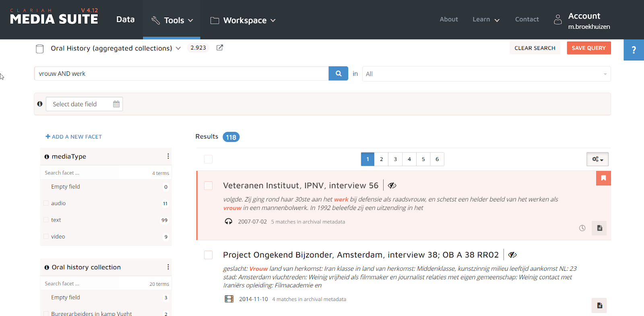Go to results page 3

pyautogui.click(x=395, y=159)
